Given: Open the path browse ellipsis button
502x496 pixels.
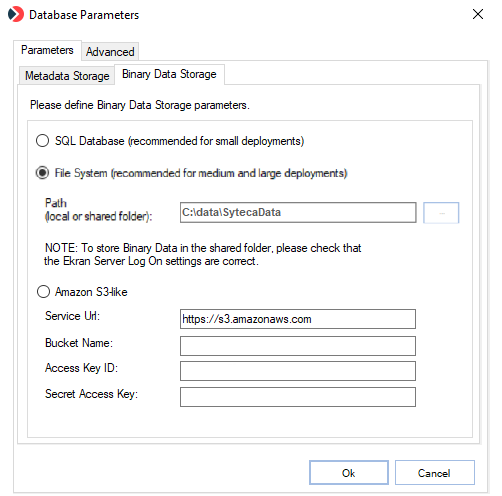Looking at the screenshot, I should click(441, 213).
